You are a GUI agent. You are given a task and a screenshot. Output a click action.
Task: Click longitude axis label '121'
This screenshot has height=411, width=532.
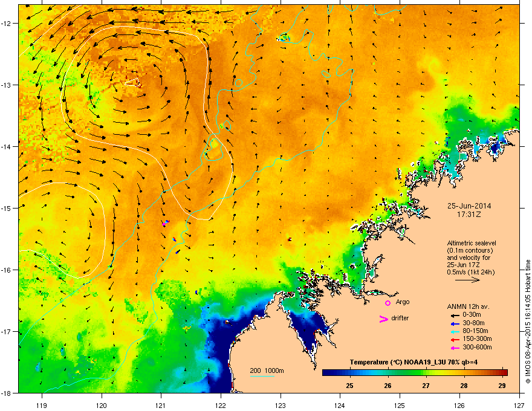[x=161, y=406]
